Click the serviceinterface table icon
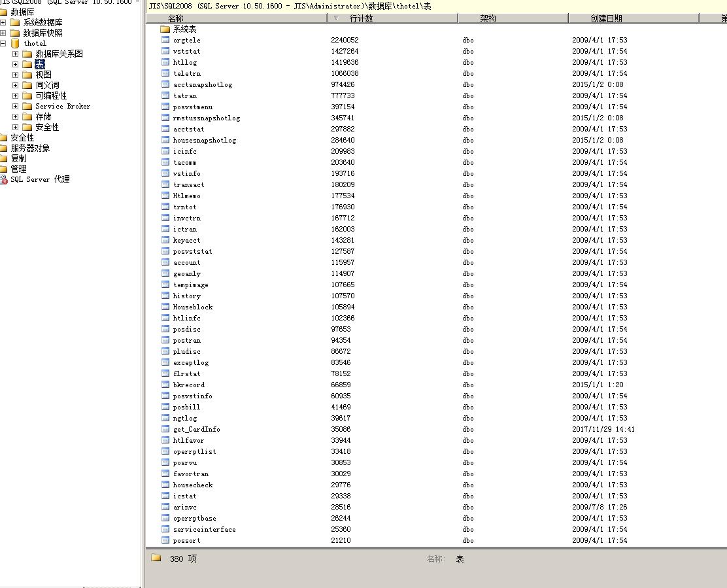Viewport: 727px width, 588px height. point(165,529)
